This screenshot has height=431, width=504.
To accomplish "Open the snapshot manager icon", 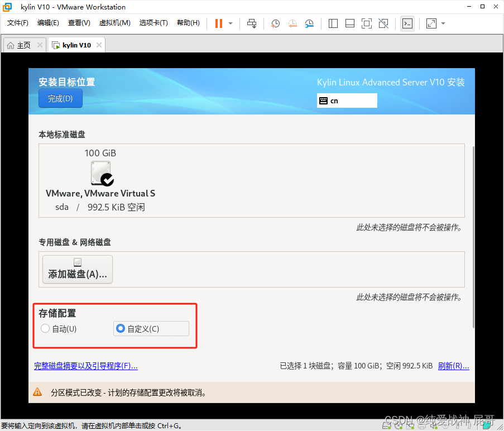I will coord(309,23).
